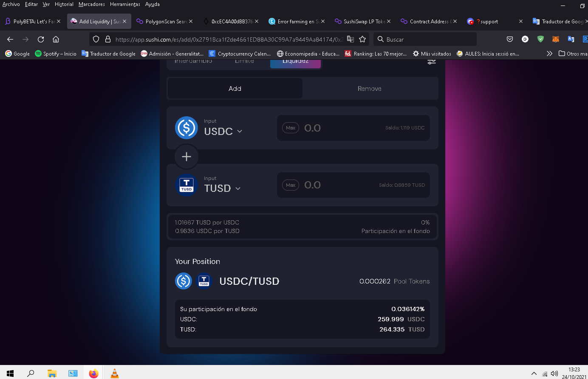Open the clock and date in taskbar

[574, 373]
